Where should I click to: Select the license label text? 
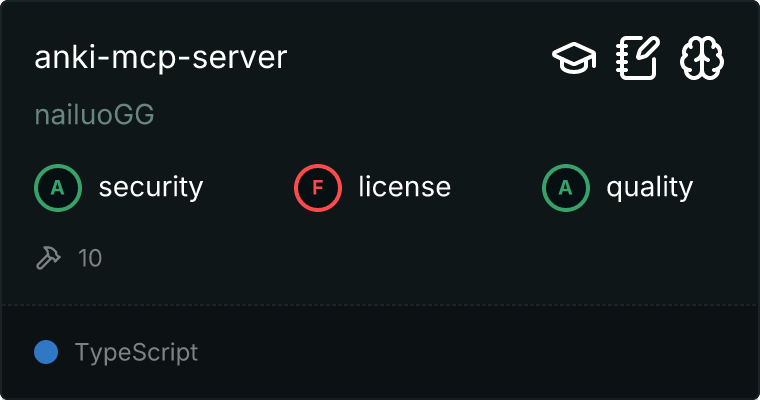(x=404, y=187)
